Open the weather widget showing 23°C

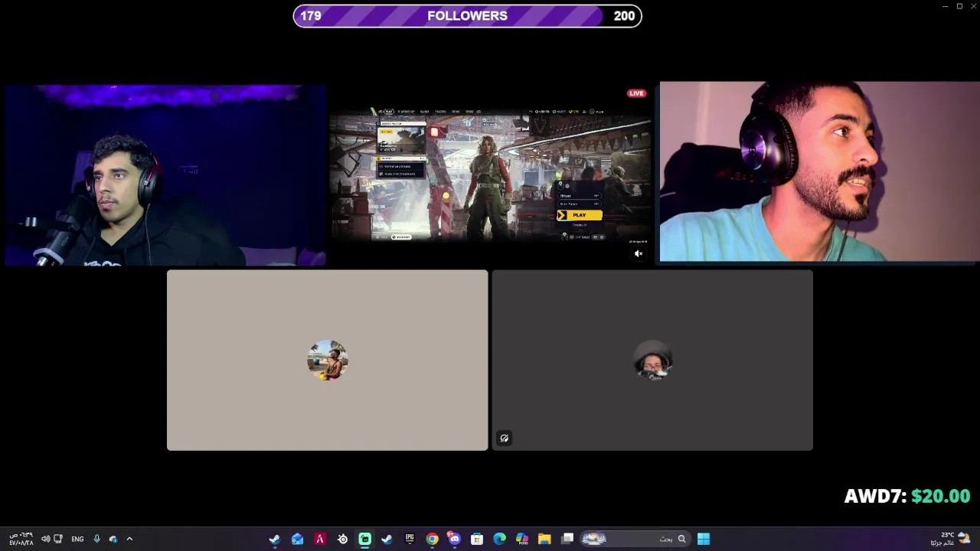click(x=952, y=540)
